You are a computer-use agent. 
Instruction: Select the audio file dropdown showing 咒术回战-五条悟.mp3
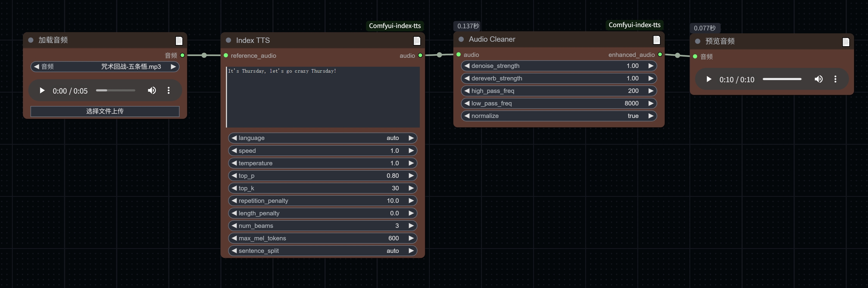click(105, 67)
